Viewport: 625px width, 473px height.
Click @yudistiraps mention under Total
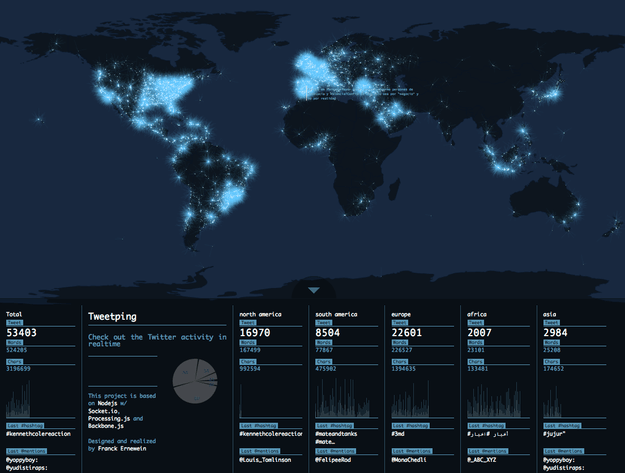[x=26, y=467]
